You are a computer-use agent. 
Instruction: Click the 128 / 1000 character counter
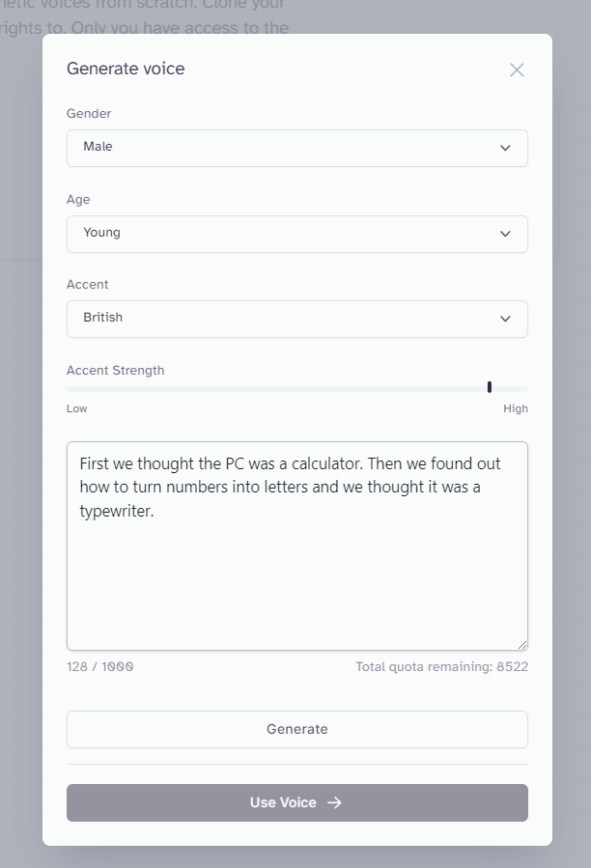(x=100, y=666)
